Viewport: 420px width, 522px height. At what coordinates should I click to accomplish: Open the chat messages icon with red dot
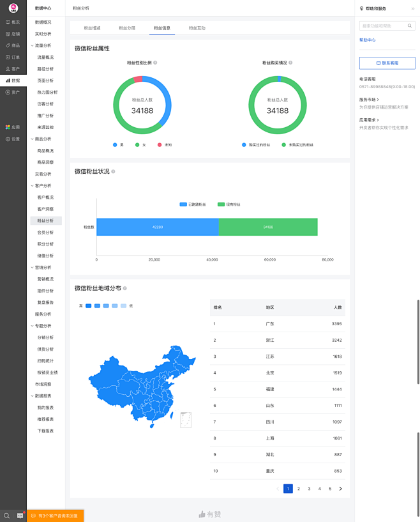pyautogui.click(x=20, y=515)
